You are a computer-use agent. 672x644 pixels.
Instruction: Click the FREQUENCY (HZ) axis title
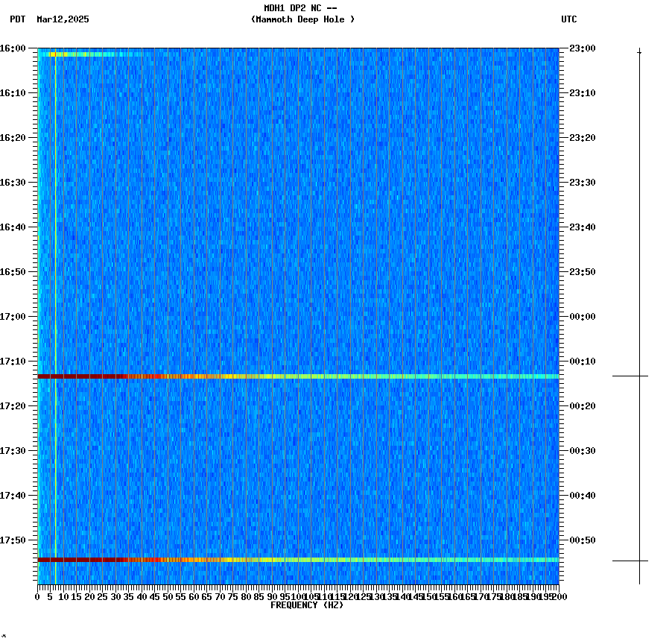307,605
